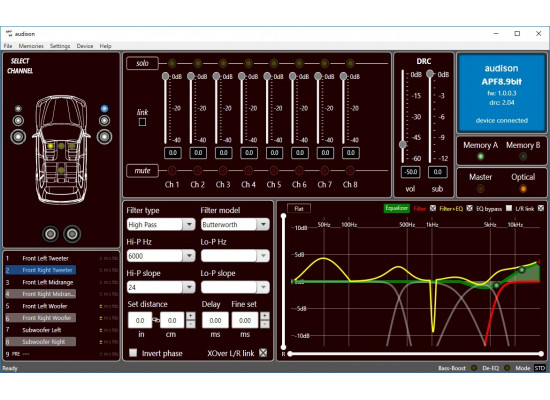The height and width of the screenshot is (400, 550).
Task: Select the front left midrange speaker icon
Action: [x=18, y=121]
